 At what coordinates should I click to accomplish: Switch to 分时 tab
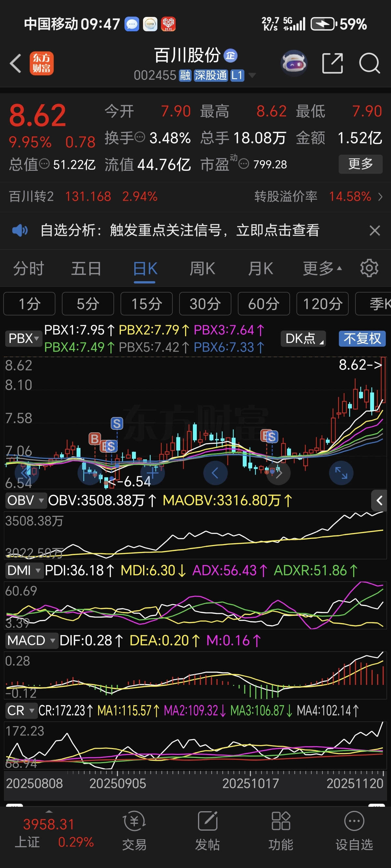pyautogui.click(x=29, y=268)
